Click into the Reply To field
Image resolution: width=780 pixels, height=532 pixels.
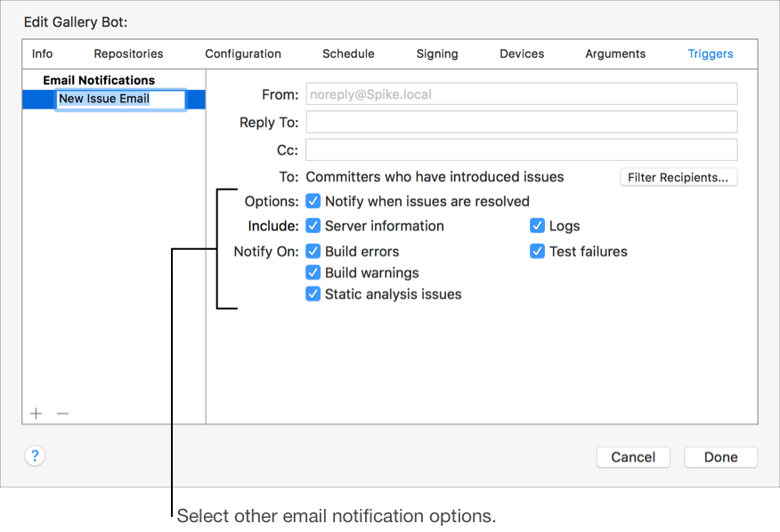click(x=521, y=122)
